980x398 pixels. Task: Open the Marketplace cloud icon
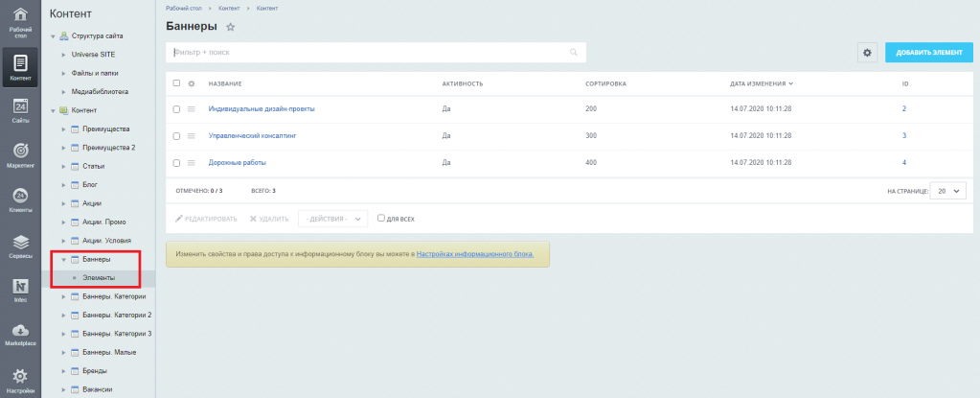[x=19, y=335]
